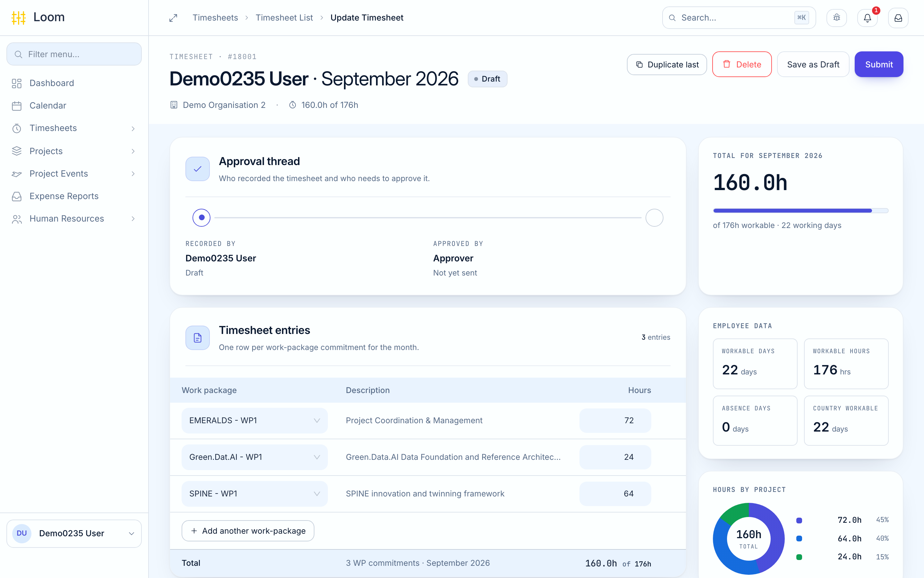This screenshot has width=924, height=578.
Task: Click the Timesheets clock icon
Action: 17,128
